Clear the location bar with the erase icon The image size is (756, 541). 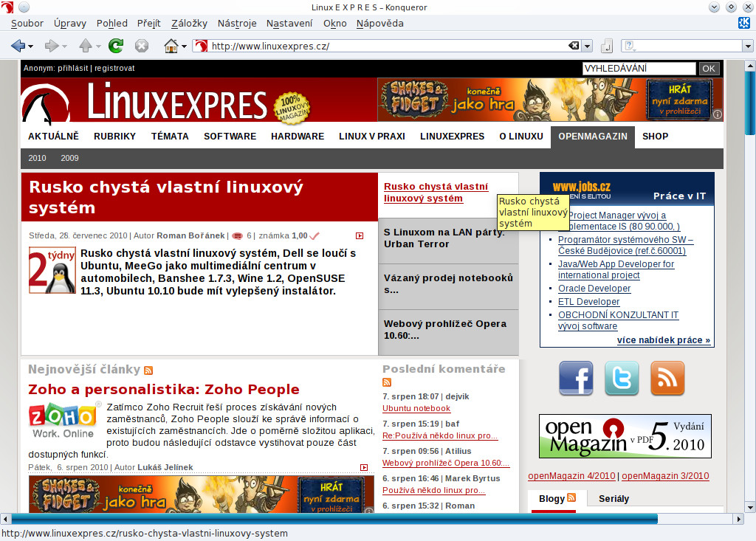tap(574, 45)
